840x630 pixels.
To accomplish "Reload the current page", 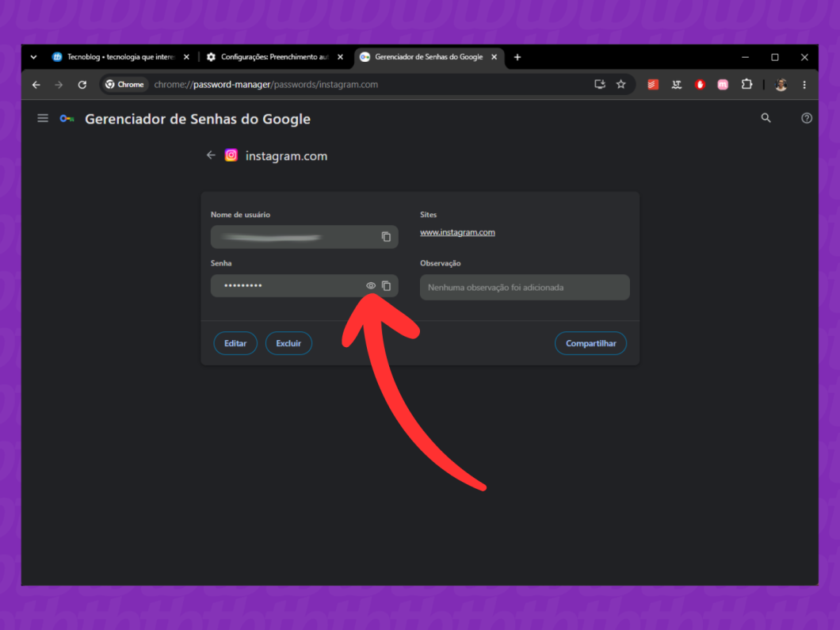I will [82, 85].
